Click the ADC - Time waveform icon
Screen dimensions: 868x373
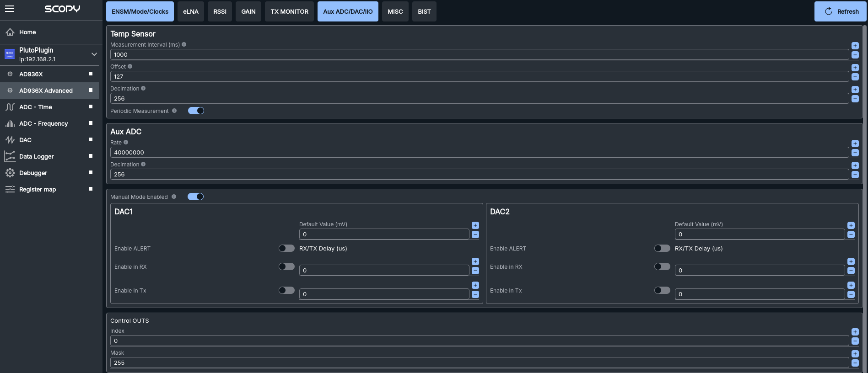10,107
